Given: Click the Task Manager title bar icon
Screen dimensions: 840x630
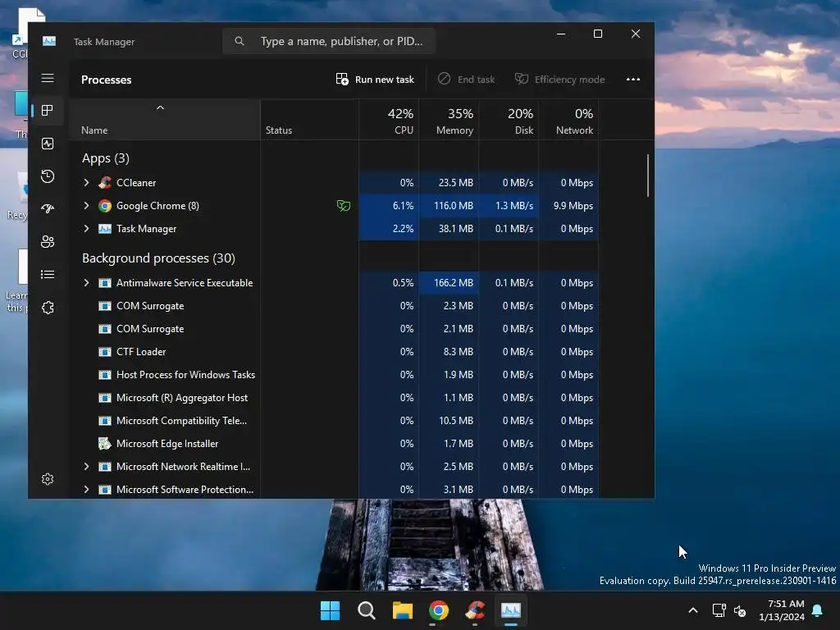Looking at the screenshot, I should tap(49, 41).
